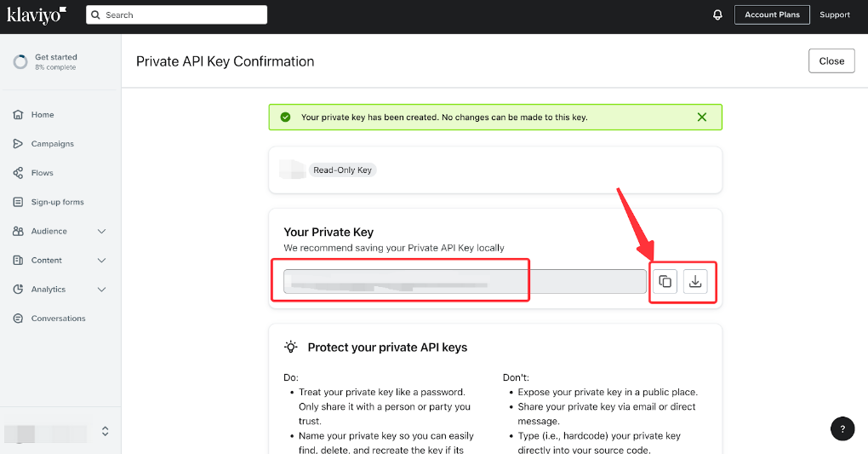The image size is (868, 454).
Task: Focus the top Search field
Action: point(177,15)
